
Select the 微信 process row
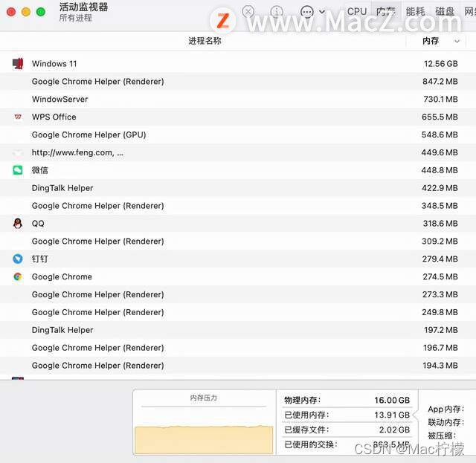(x=238, y=170)
